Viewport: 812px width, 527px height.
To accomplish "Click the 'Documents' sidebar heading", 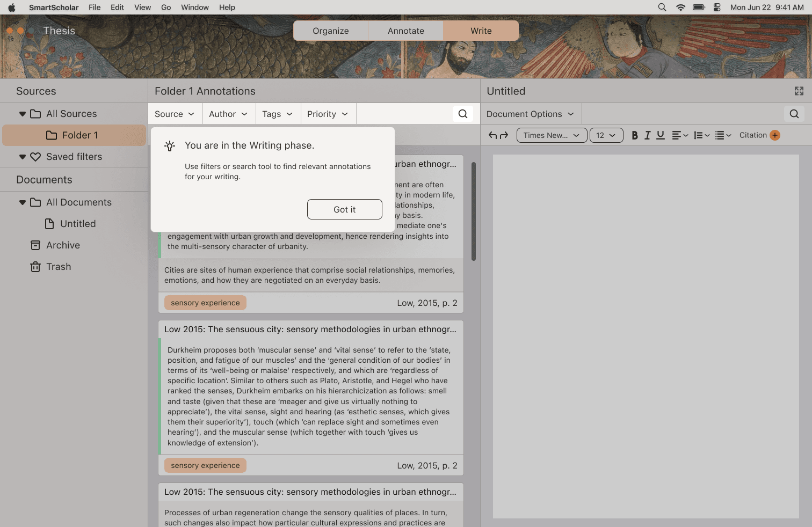I will [44, 180].
